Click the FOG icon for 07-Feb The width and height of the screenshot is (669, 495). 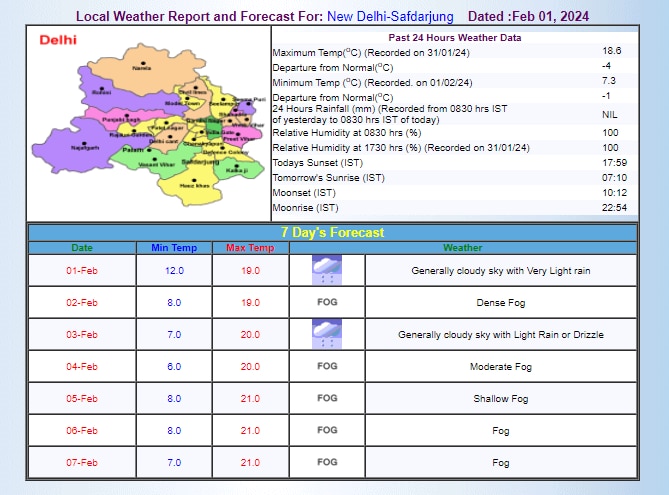(x=326, y=462)
